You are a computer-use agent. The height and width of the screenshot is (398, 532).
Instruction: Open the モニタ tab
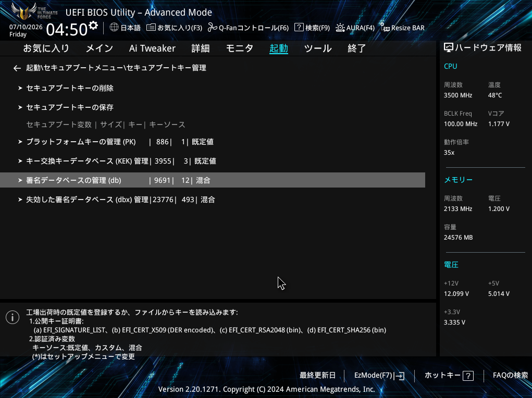pos(240,48)
